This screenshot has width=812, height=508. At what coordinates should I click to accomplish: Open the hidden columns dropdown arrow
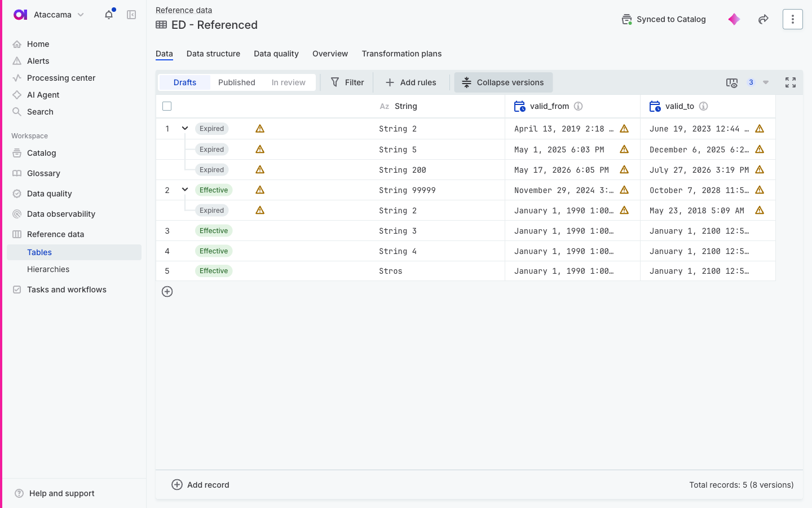point(766,82)
